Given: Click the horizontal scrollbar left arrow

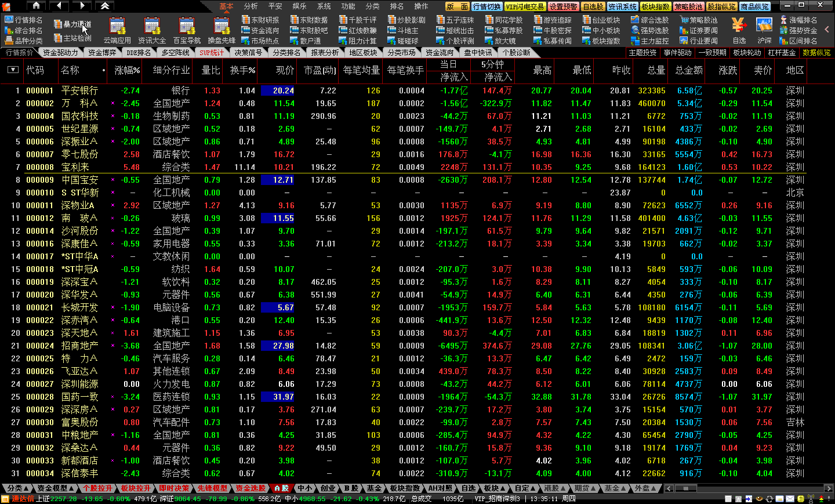Looking at the screenshot, I should pos(669,488).
